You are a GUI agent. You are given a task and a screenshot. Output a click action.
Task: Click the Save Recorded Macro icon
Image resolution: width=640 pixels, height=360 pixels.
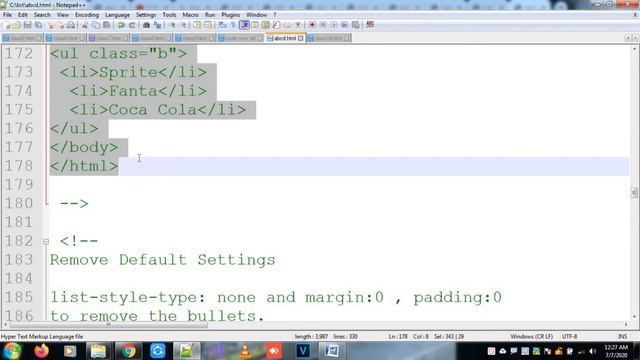click(356, 25)
